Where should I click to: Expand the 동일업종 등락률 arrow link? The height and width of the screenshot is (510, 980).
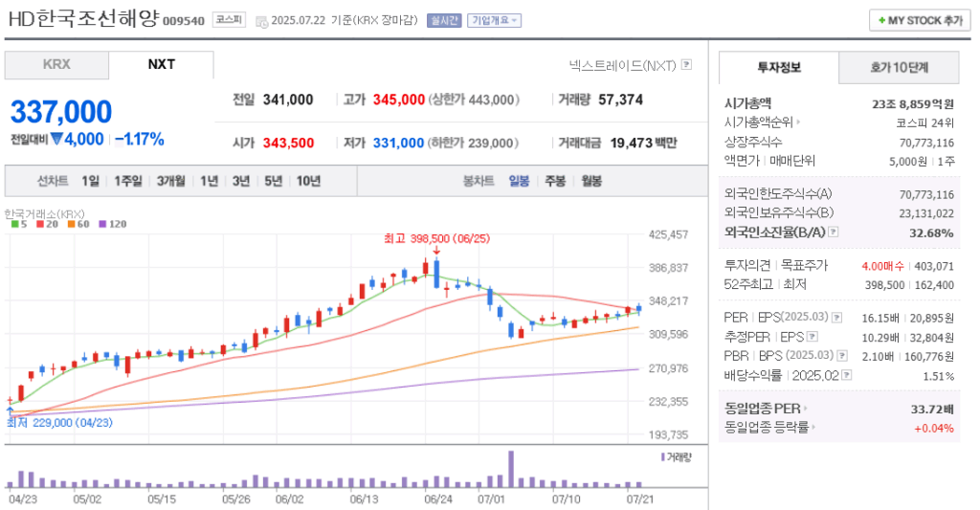pos(813,428)
